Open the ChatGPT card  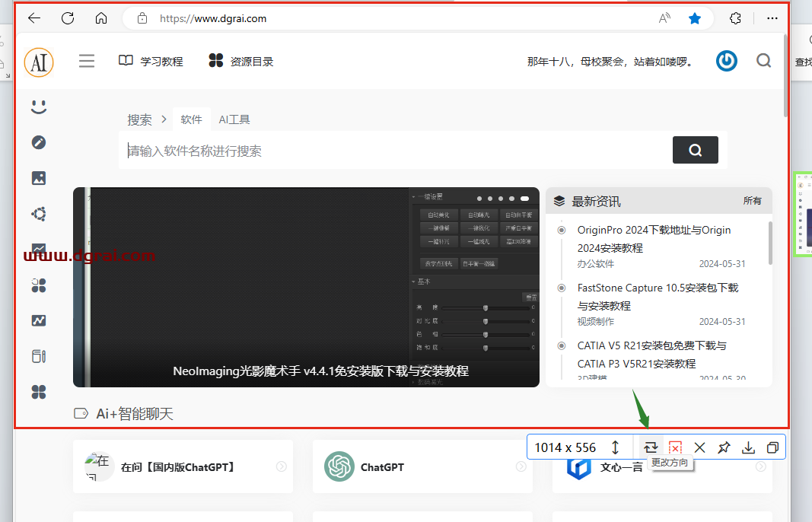422,466
